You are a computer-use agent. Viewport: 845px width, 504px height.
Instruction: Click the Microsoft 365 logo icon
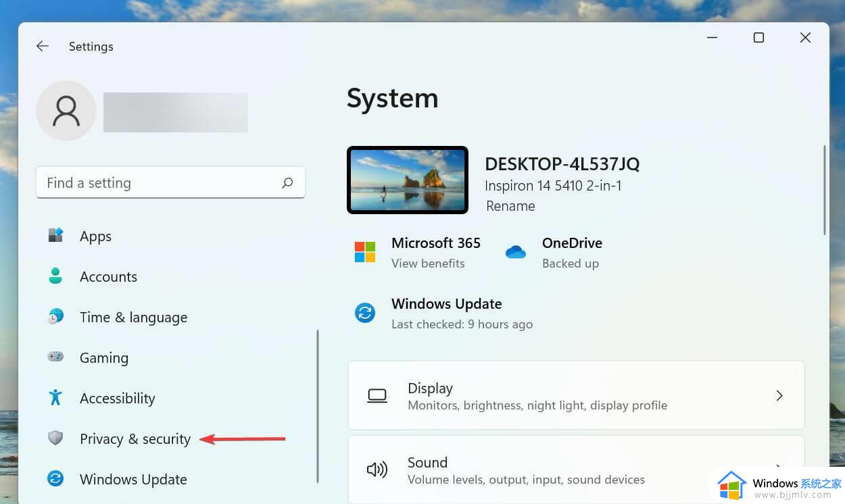click(365, 252)
